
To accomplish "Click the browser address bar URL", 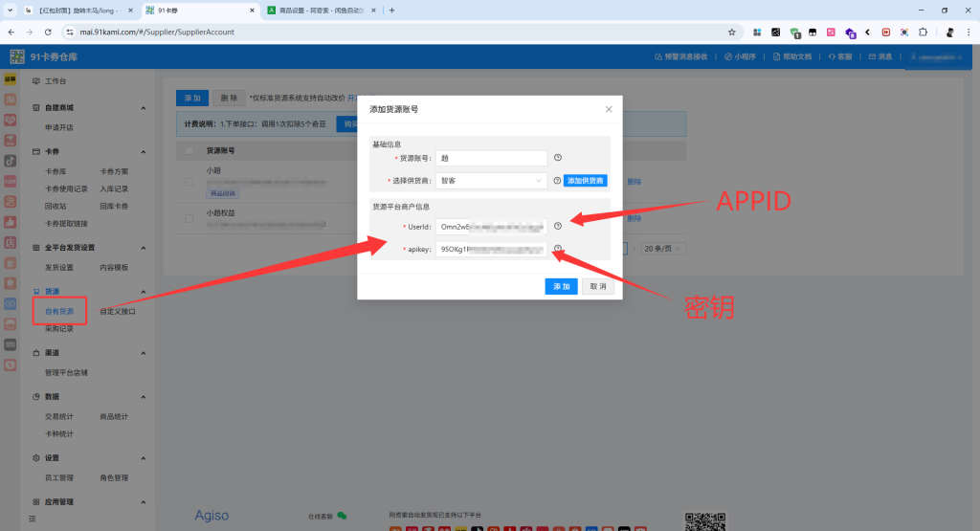I will tap(157, 32).
